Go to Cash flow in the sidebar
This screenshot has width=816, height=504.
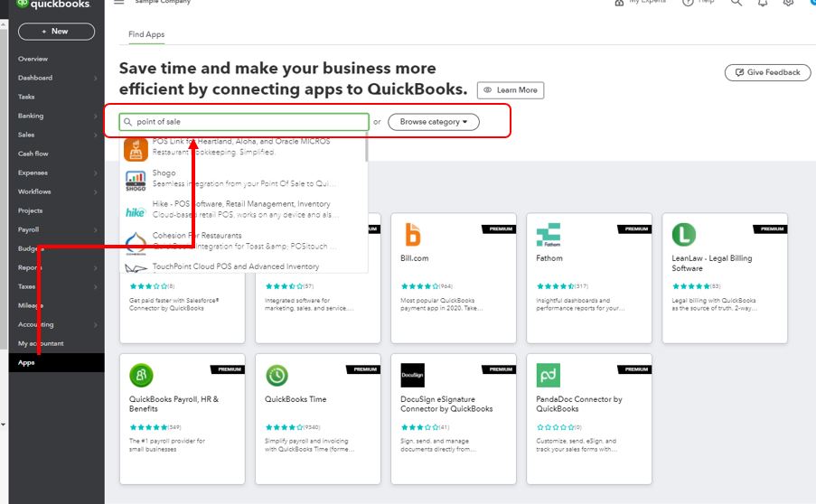pyautogui.click(x=33, y=154)
